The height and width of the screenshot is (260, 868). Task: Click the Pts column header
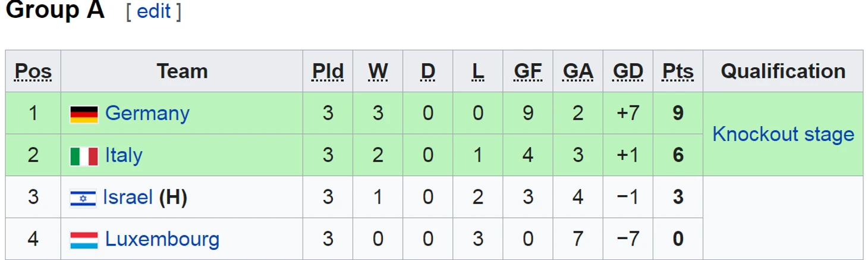(x=678, y=72)
